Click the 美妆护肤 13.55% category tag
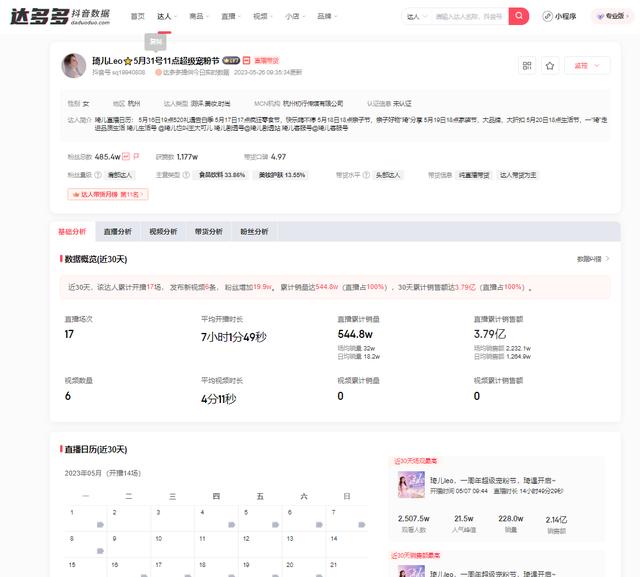The width and height of the screenshot is (640, 577). (x=282, y=175)
